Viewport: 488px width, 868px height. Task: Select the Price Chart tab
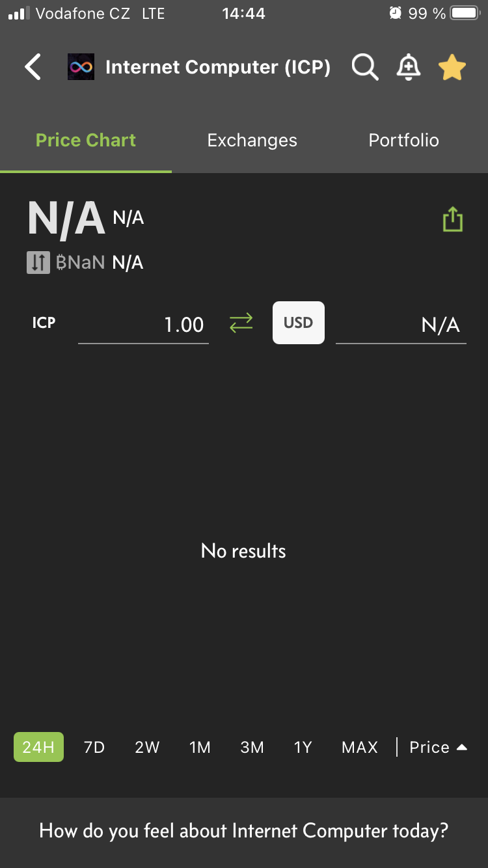point(86,141)
